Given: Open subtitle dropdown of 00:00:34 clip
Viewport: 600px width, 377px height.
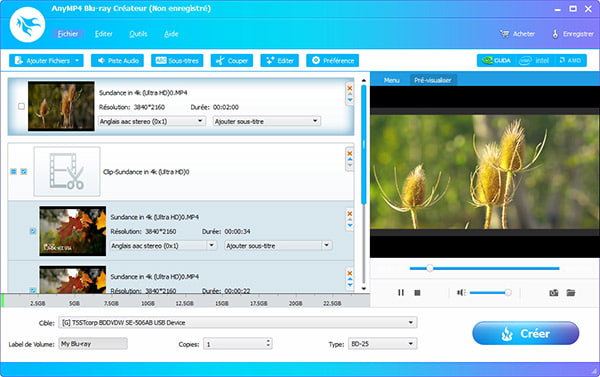Looking at the screenshot, I should click(278, 246).
